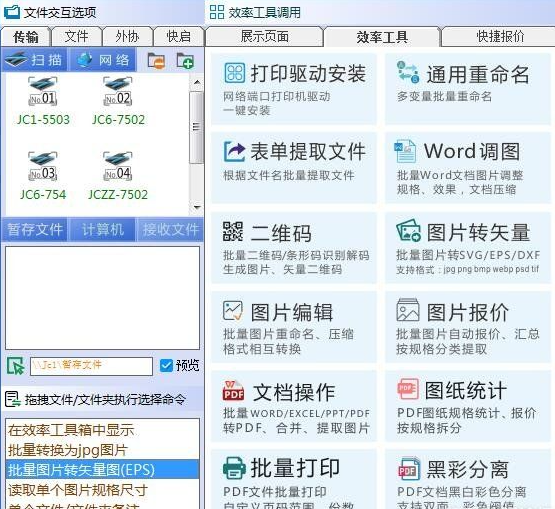555x509 pixels.
Task: Switch to the 展示页面 tab
Action: point(264,36)
